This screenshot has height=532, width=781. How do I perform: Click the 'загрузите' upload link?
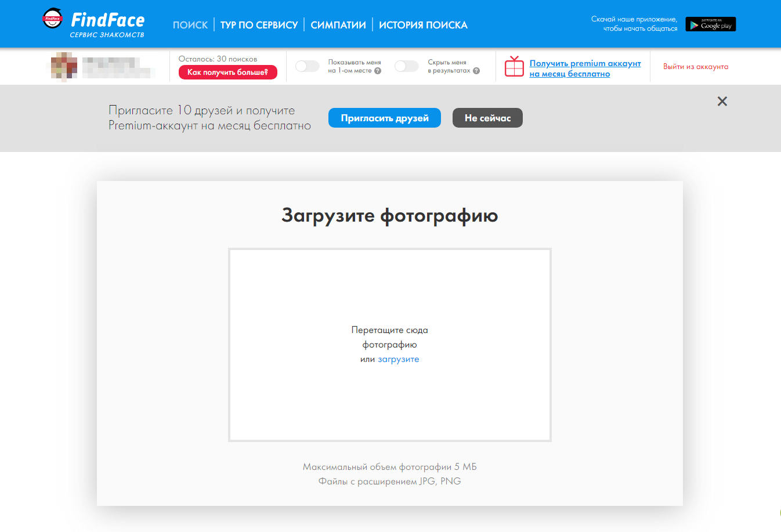click(x=398, y=359)
